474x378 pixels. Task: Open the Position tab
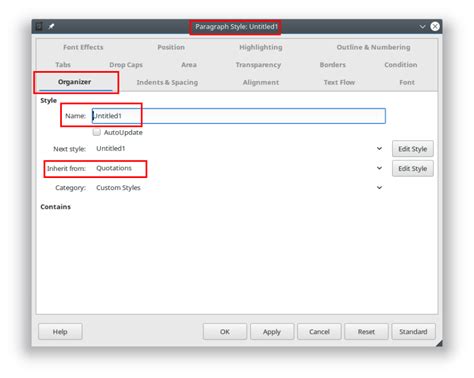click(171, 47)
